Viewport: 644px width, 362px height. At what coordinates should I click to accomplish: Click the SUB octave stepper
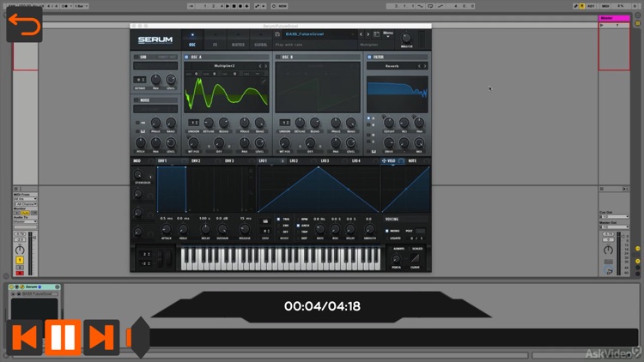pos(140,80)
